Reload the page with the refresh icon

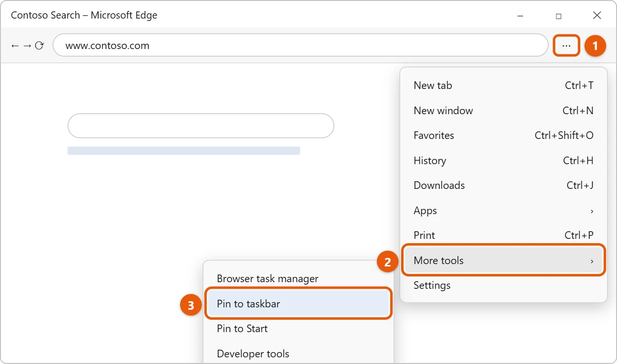click(x=40, y=46)
